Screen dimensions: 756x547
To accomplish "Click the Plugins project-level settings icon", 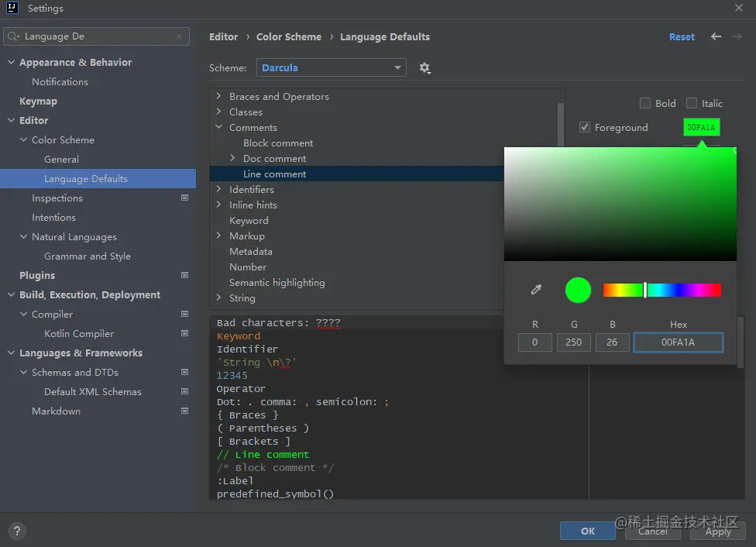I will tap(184, 275).
